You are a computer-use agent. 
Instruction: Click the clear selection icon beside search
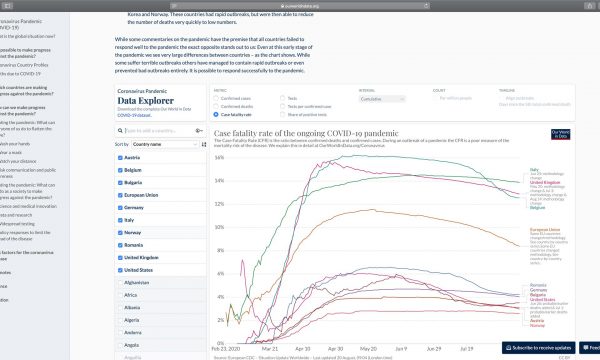tap(199, 130)
